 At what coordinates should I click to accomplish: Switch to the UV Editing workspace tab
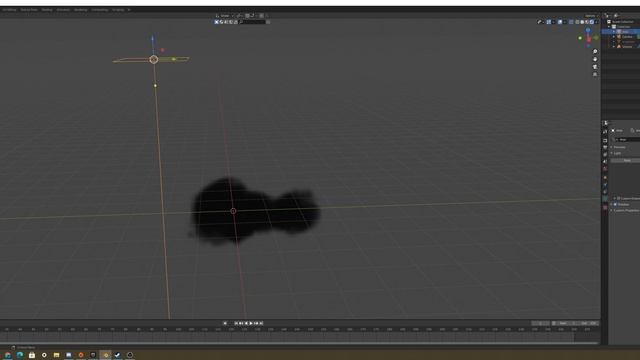pos(9,9)
